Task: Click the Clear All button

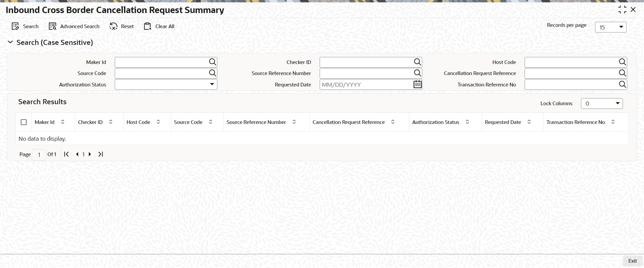Action: tap(159, 26)
